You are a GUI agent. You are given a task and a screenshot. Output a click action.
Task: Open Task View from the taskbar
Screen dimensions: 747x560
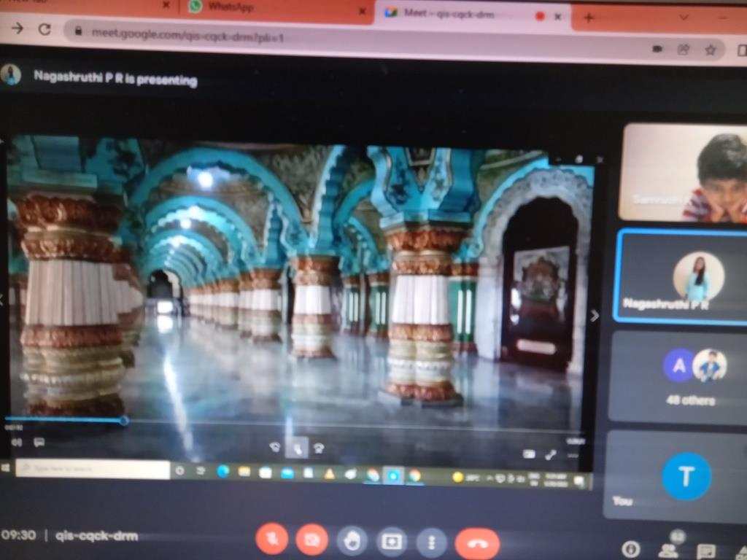tap(201, 471)
